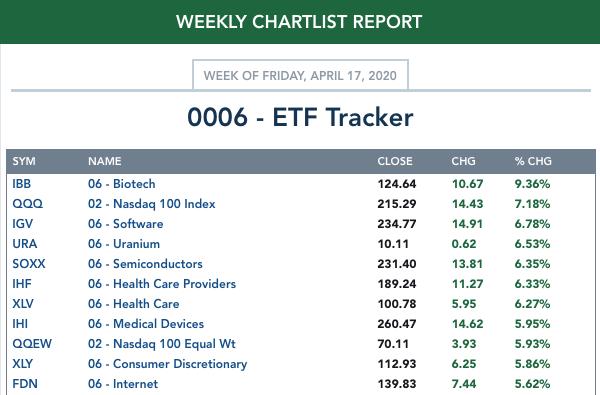Open the 06 - Biotech name link
Viewport: 600px width, 395px height.
(122, 184)
